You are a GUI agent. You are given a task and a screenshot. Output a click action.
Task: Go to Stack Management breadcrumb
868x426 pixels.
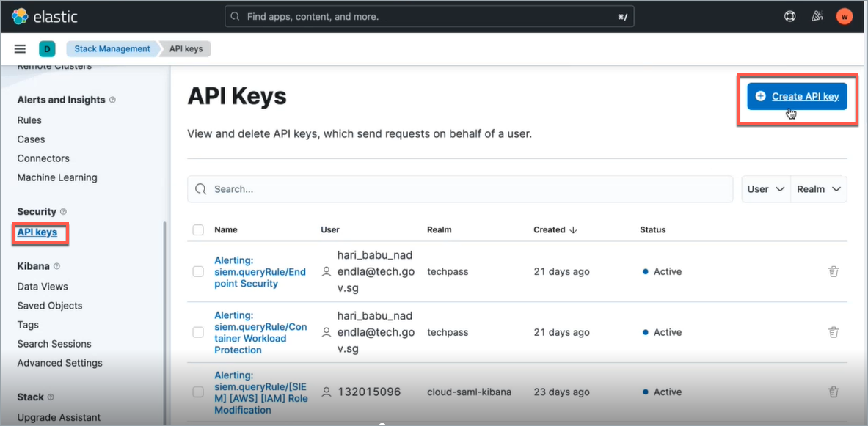[112, 48]
